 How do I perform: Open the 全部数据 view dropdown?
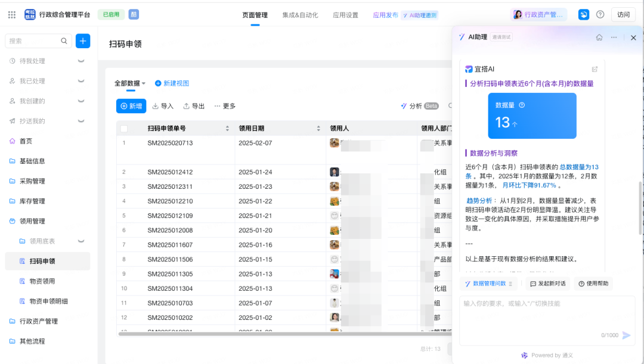(129, 83)
